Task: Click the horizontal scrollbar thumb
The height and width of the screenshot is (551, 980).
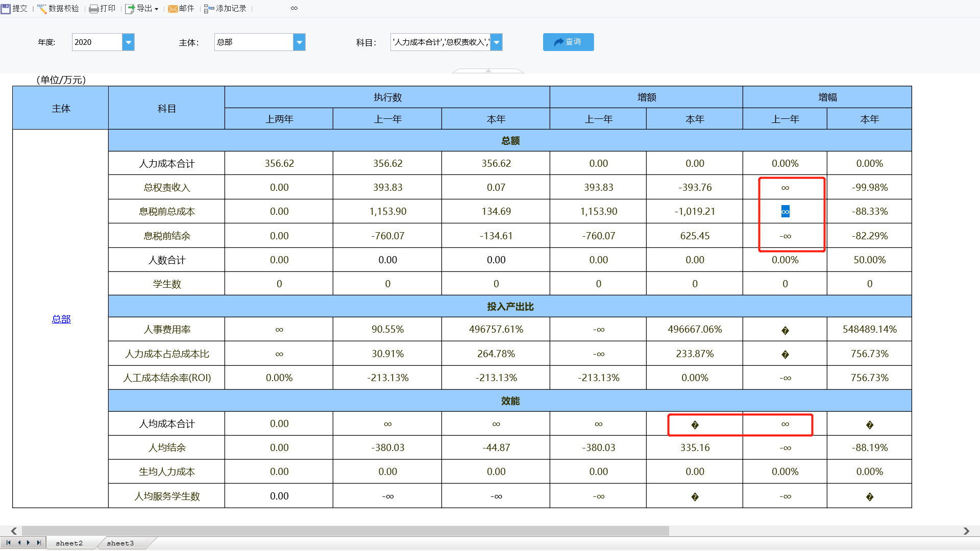Action: coord(346,531)
